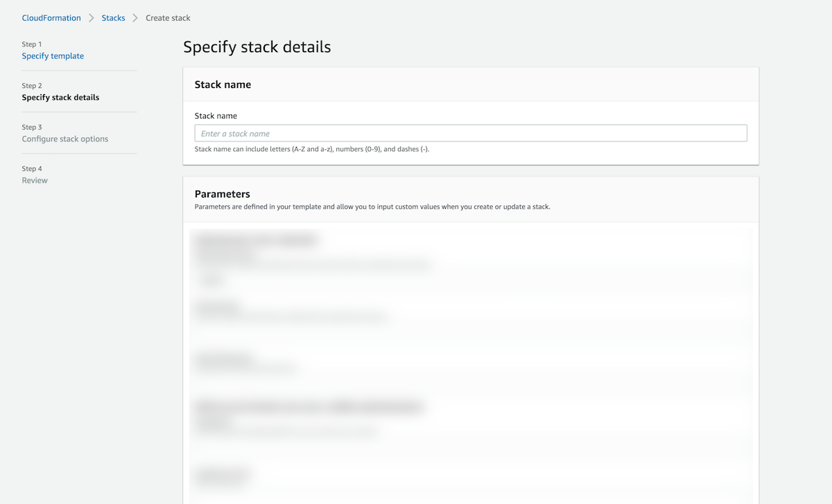Screen dimensions: 832x504
Task: Click the Parameters description text
Action: 372,207
